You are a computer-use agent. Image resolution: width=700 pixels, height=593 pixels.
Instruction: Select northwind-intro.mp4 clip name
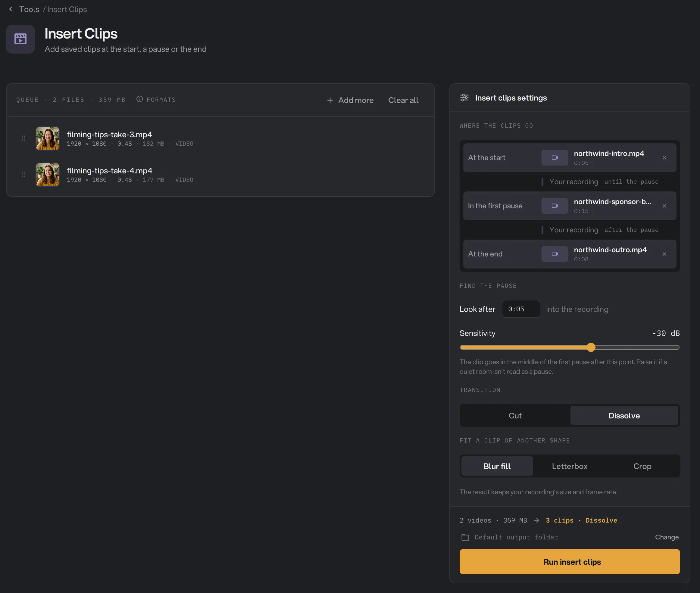pyautogui.click(x=609, y=153)
